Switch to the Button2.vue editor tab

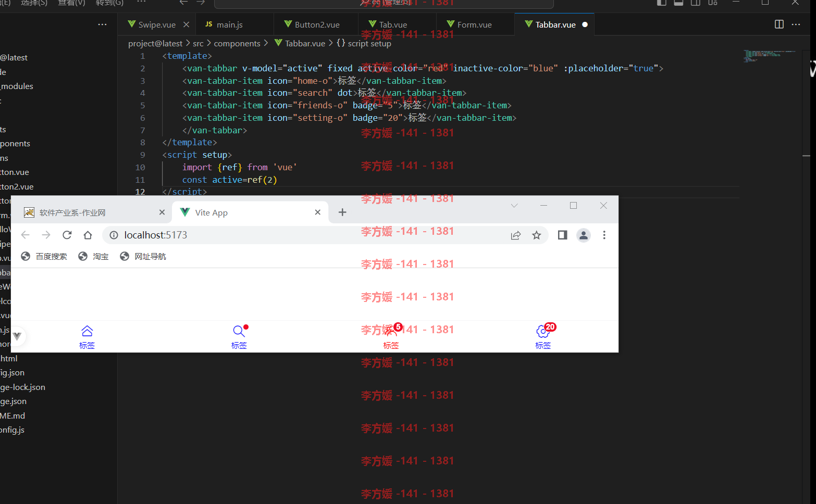(x=317, y=24)
